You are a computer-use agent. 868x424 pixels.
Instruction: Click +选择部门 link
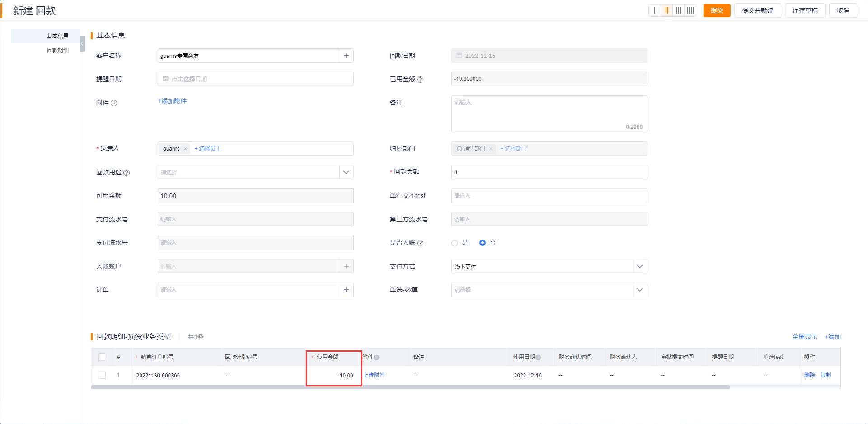(x=513, y=149)
